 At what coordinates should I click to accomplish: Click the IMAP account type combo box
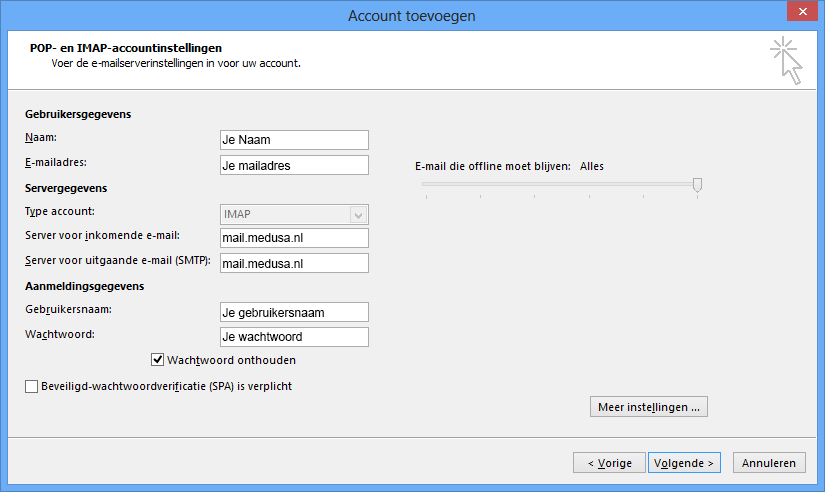tap(294, 215)
